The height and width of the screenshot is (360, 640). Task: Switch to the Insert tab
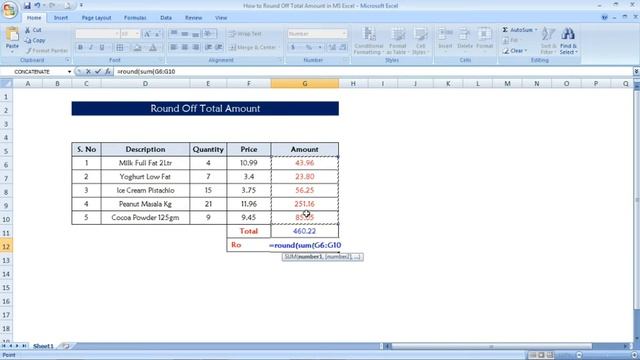[61, 18]
